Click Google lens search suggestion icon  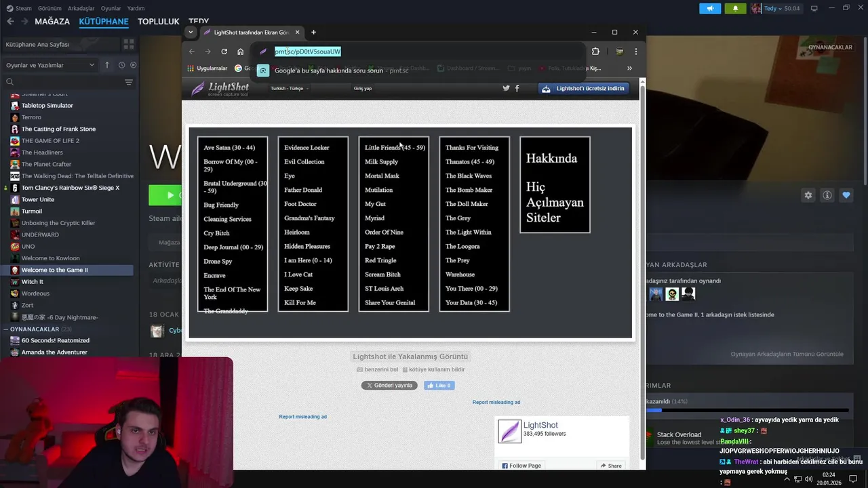263,70
